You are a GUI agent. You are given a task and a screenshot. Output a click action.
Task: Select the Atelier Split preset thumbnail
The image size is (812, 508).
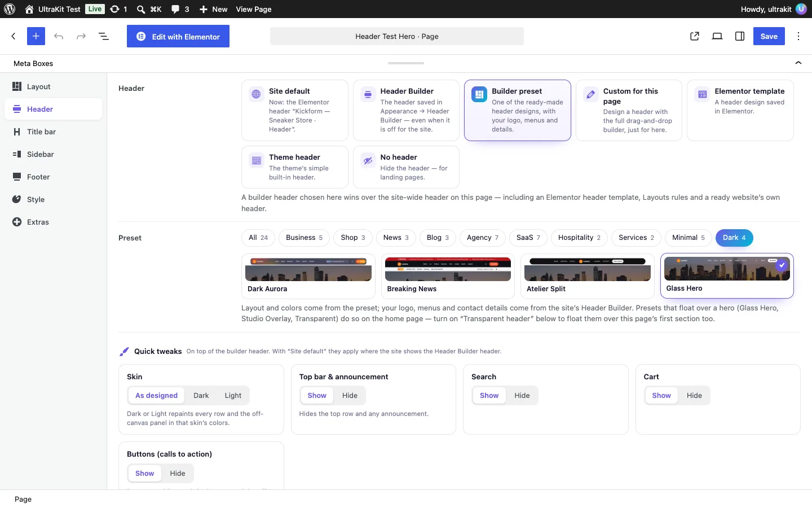tap(587, 276)
